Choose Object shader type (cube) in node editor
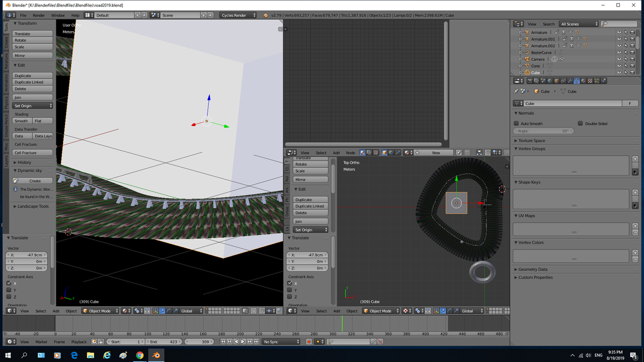The height and width of the screenshot is (362, 644). tap(384, 152)
